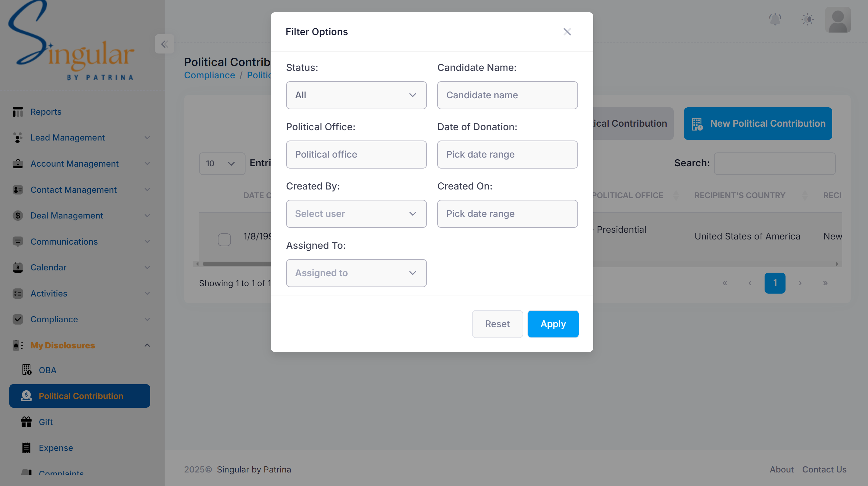Click the notification bell icon
The width and height of the screenshot is (868, 486).
(x=775, y=19)
